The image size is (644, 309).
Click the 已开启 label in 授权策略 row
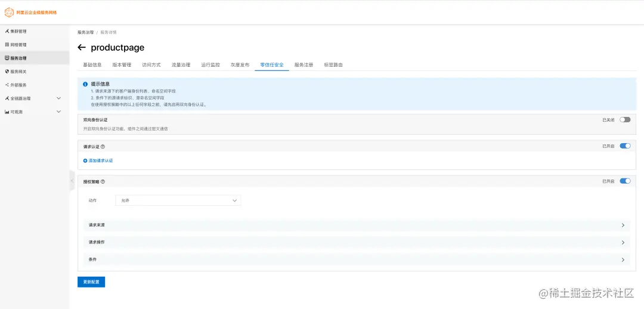(x=608, y=181)
